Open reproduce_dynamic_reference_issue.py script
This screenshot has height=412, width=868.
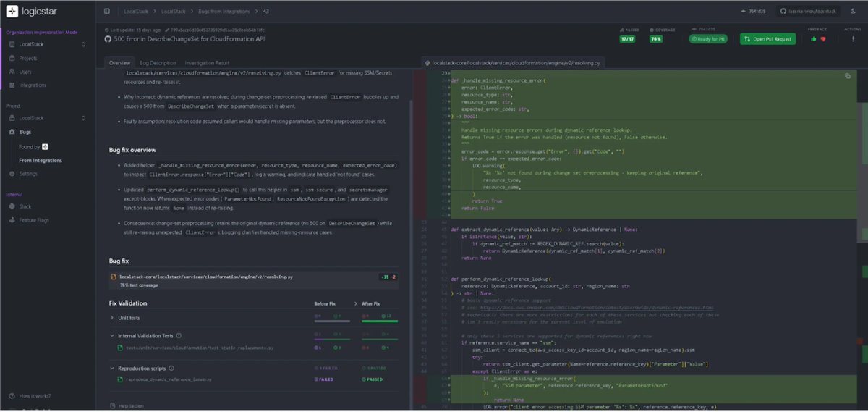coord(167,379)
